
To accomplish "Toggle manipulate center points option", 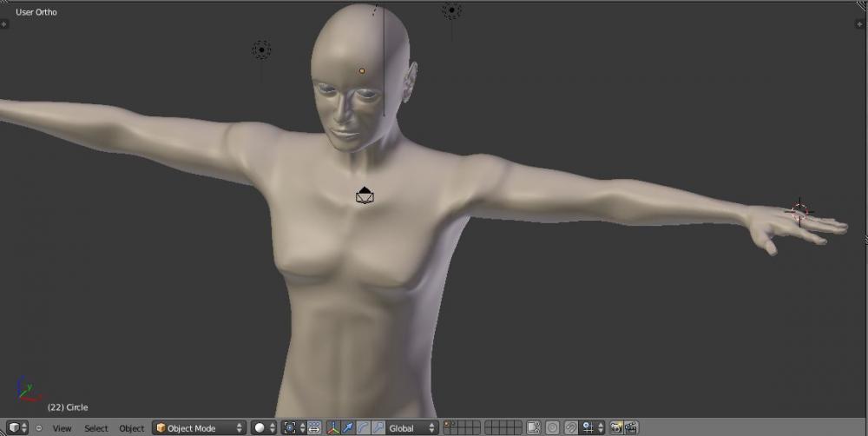I will [x=314, y=427].
